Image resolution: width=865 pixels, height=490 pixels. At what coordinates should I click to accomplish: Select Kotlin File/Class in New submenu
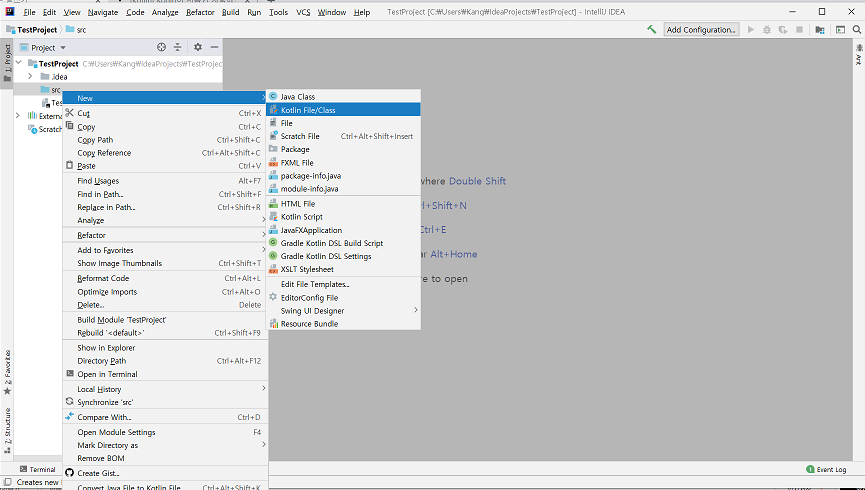pos(343,110)
